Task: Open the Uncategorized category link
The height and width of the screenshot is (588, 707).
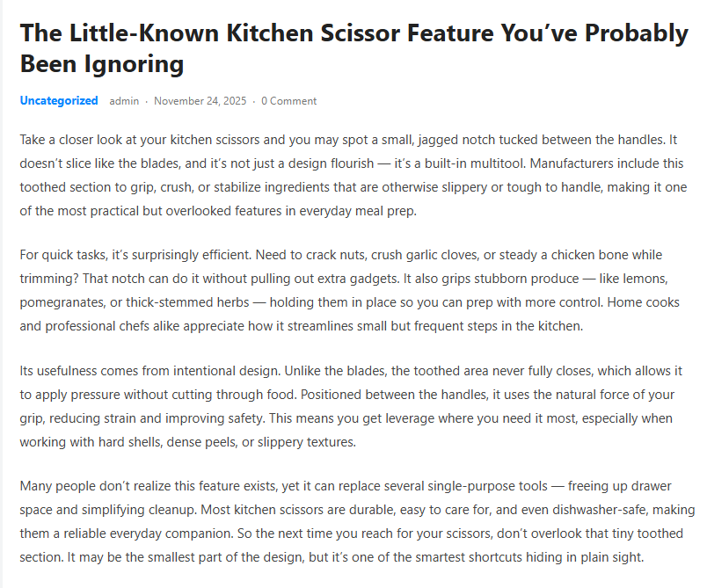Action: pyautogui.click(x=59, y=101)
